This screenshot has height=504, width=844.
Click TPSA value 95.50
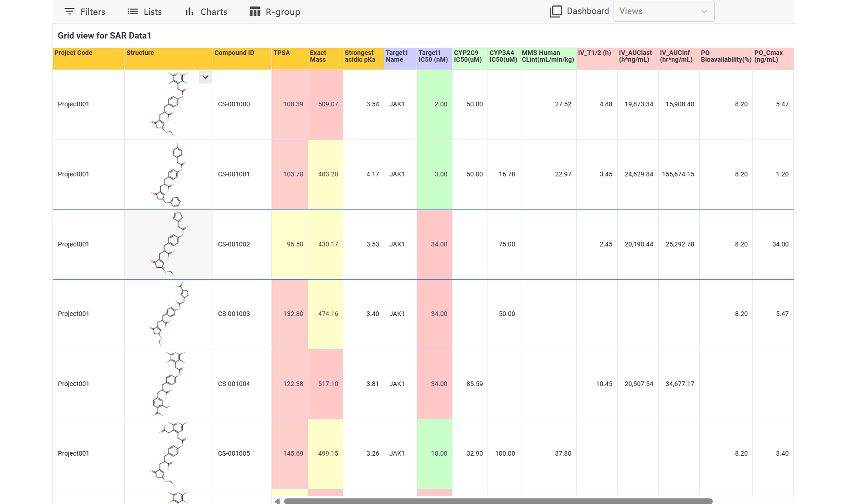point(295,244)
